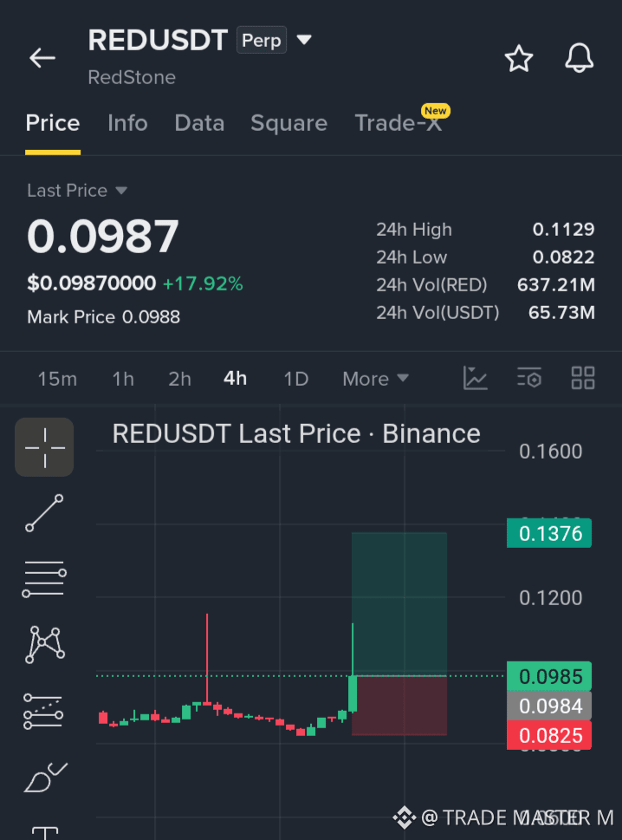
Task: Switch to the Info tab
Action: pyautogui.click(x=127, y=123)
